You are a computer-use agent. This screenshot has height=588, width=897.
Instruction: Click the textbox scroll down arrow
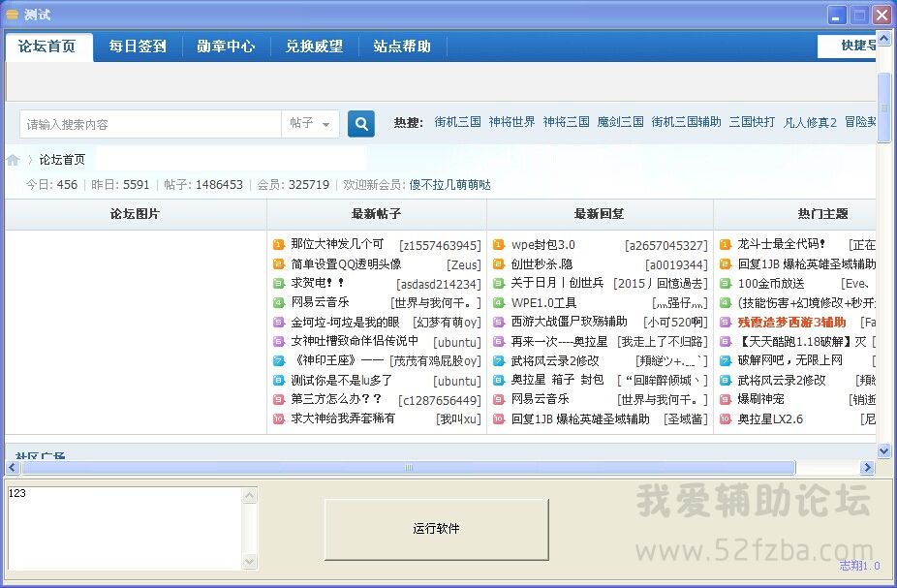249,562
